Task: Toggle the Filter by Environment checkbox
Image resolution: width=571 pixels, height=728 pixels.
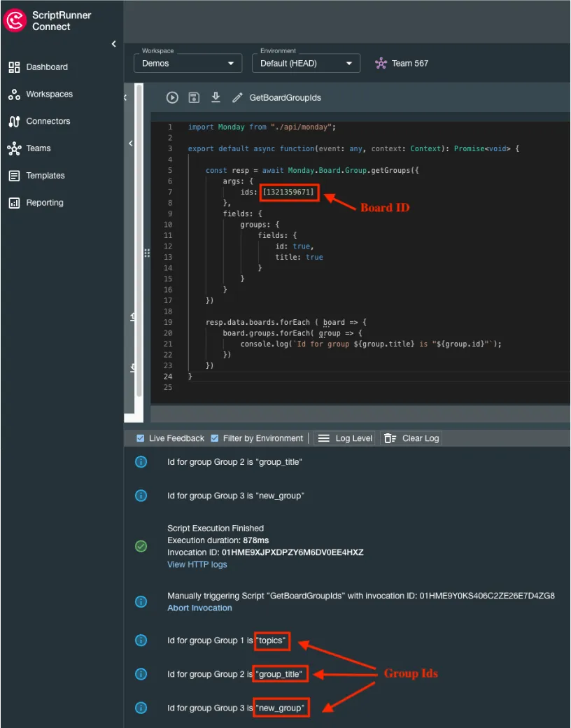Action: (214, 438)
